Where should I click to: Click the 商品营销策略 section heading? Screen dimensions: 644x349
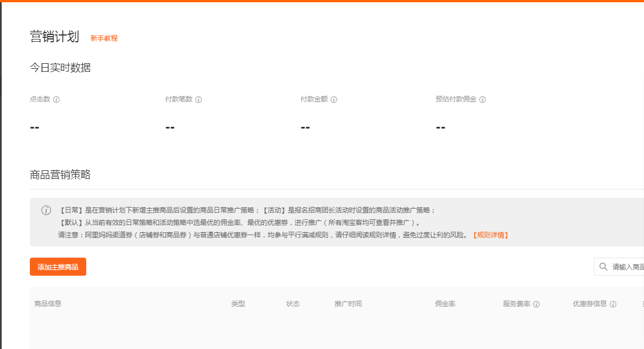tap(60, 175)
